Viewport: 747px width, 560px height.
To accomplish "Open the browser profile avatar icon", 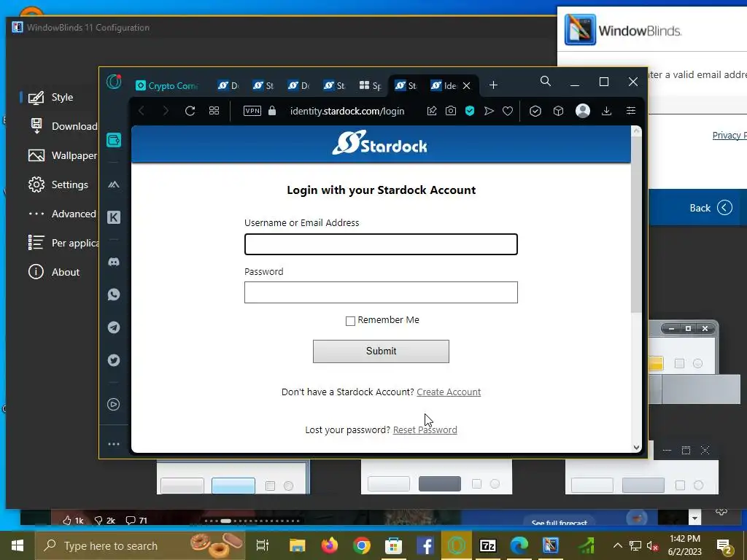I will (583, 111).
